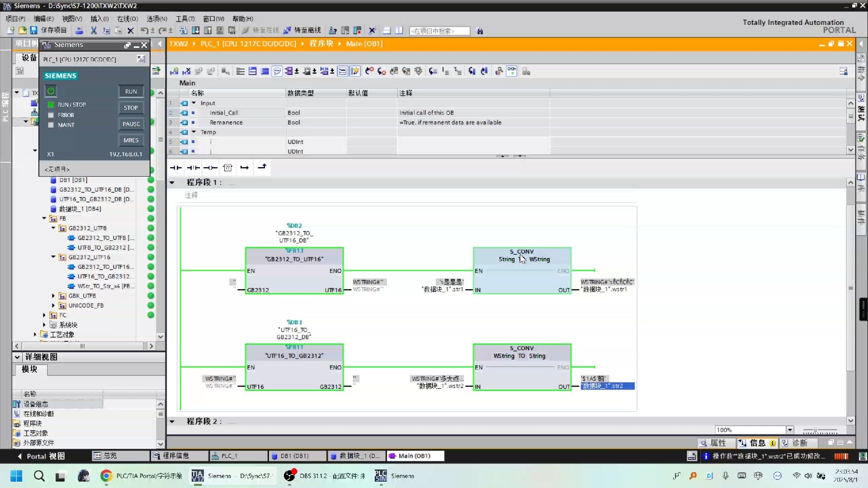The width and height of the screenshot is (868, 488).
Task: Click the favorites star icon in editor toolbar
Action: pos(355,71)
